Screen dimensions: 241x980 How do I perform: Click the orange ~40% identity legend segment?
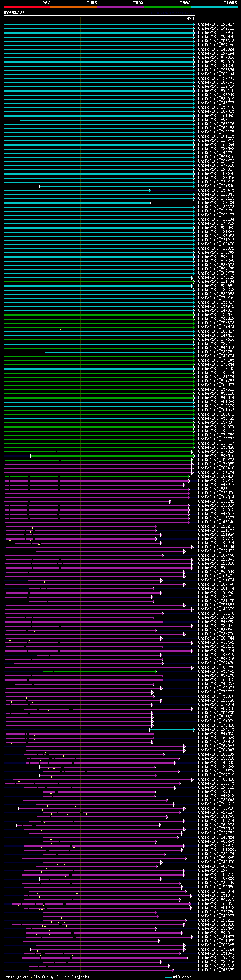coord(74,7)
